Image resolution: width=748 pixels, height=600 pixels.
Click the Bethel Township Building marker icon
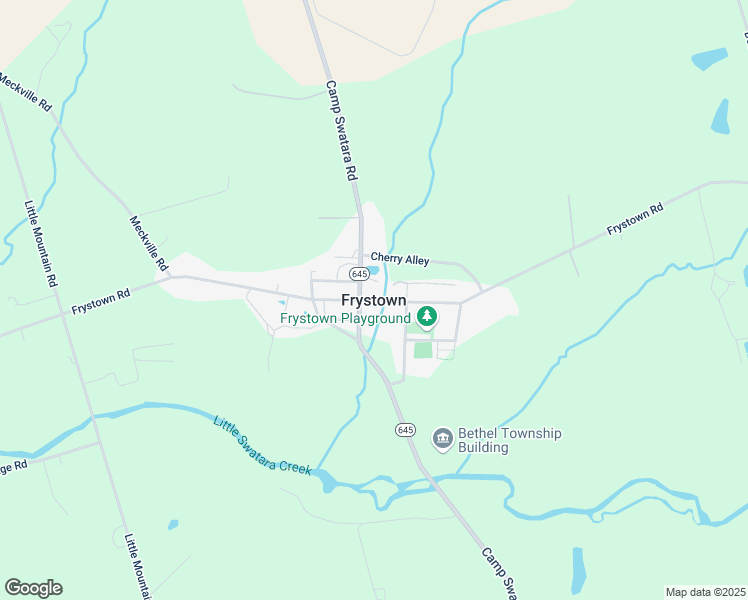443,439
